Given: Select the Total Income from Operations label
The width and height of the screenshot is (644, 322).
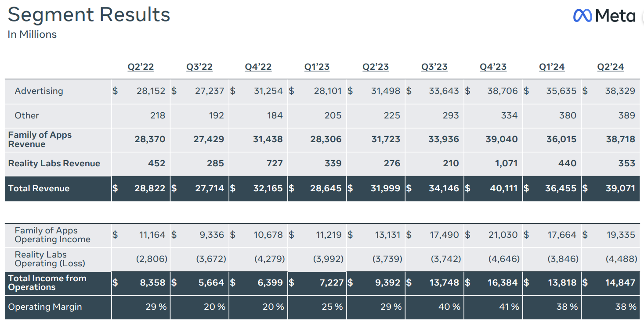Looking at the screenshot, I should coord(47,283).
